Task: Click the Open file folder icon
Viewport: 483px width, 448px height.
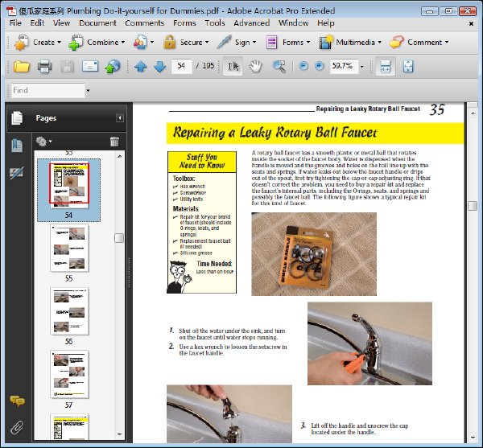Action: click(22, 66)
